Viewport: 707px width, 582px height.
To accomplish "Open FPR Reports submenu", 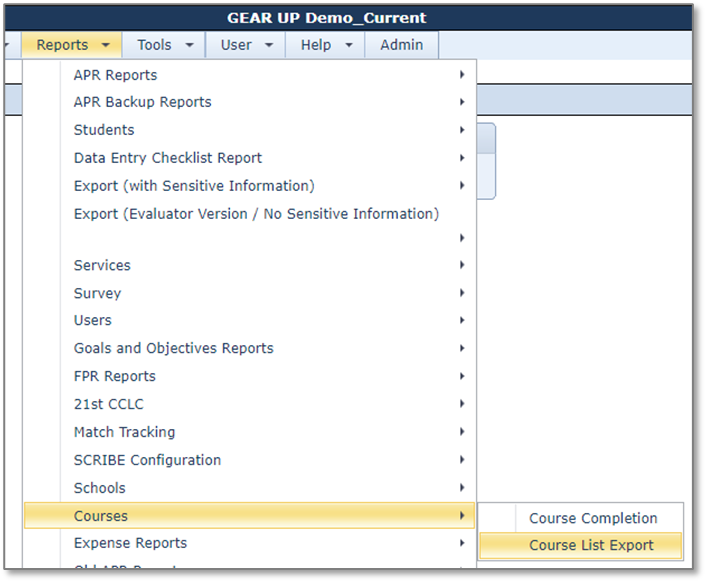I will [250, 376].
